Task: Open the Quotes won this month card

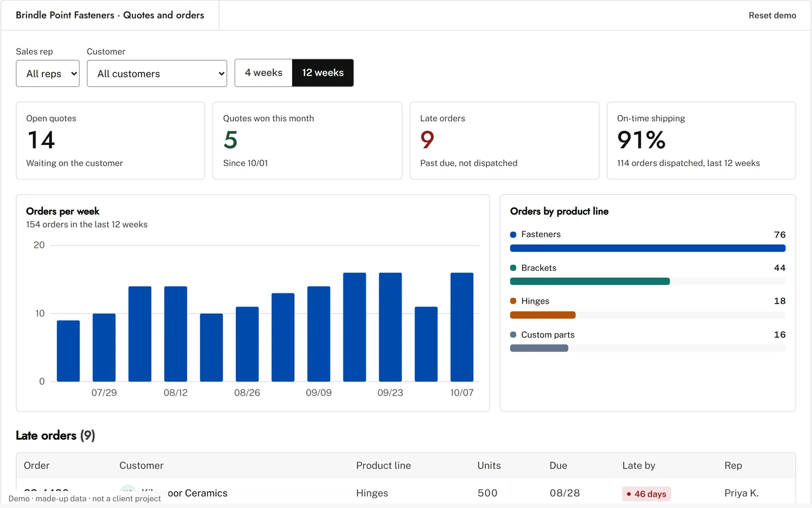Action: pyautogui.click(x=307, y=141)
